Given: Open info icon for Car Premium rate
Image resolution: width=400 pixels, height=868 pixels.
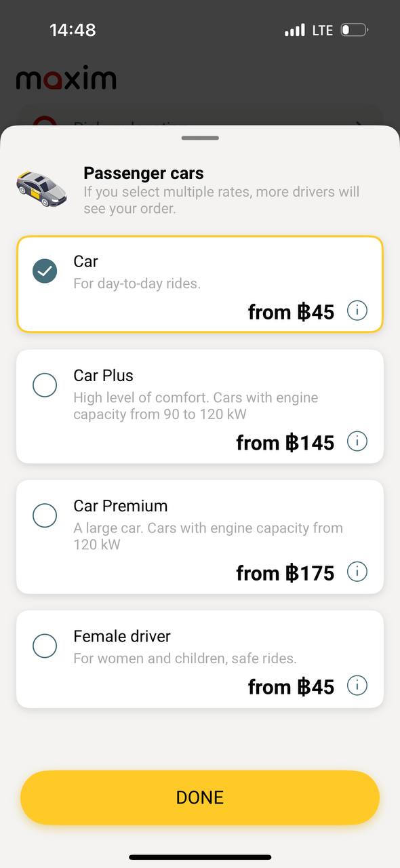Looking at the screenshot, I should coord(357,572).
